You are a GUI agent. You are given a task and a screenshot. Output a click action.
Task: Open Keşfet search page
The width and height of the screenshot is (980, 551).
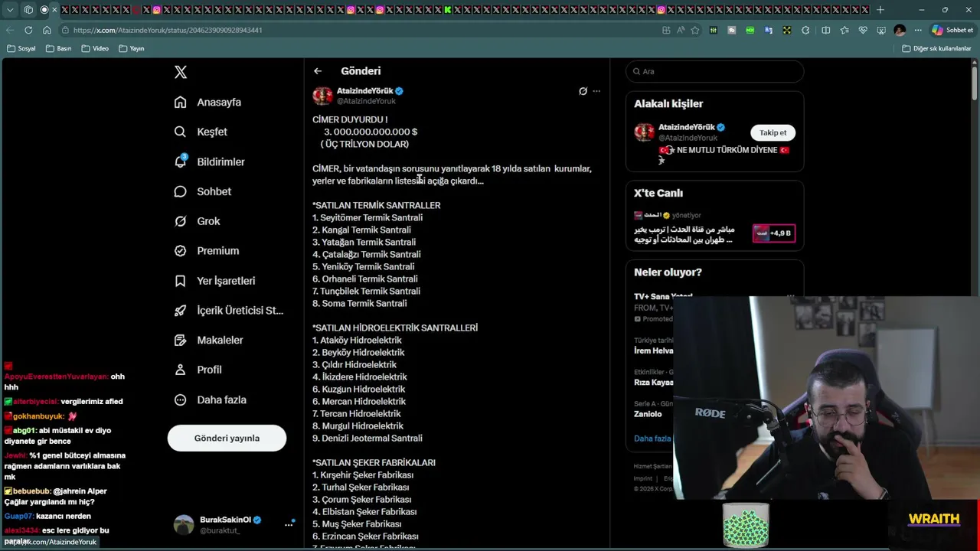(x=201, y=132)
